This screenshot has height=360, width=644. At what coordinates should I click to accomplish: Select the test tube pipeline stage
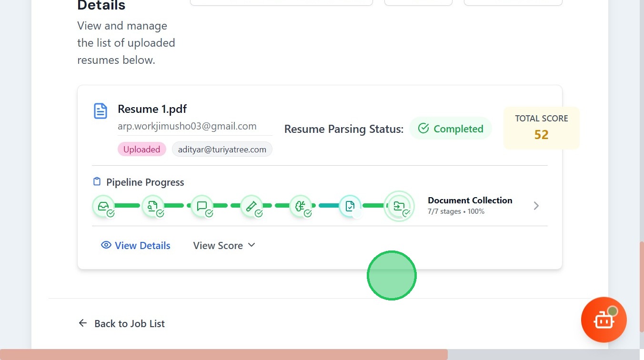[x=252, y=206]
